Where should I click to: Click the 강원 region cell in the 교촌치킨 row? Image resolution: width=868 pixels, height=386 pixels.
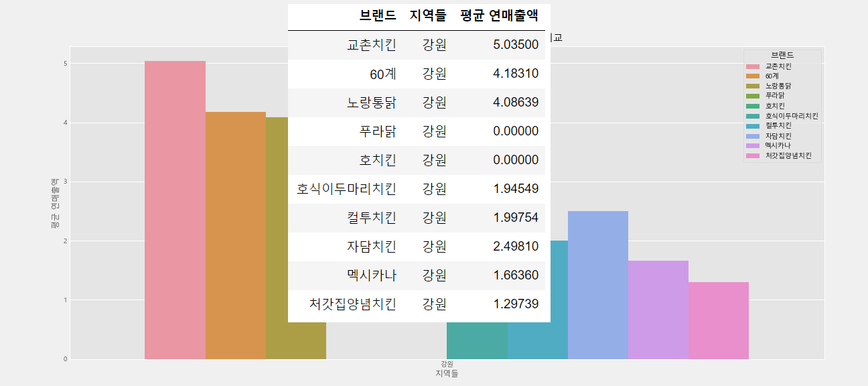[435, 45]
